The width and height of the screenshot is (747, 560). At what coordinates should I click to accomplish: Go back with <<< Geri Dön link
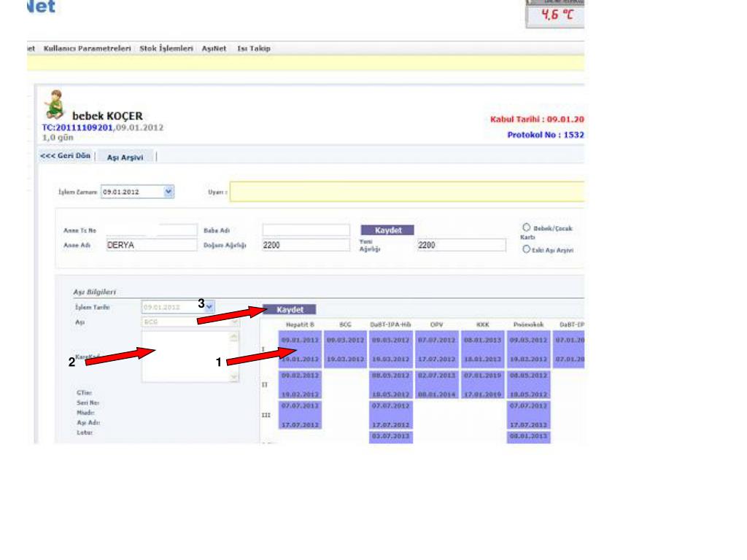click(65, 156)
